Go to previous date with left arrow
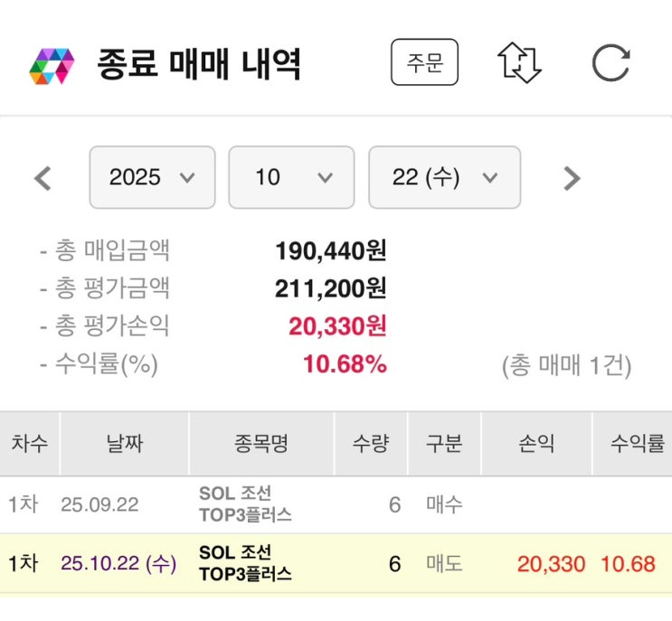 43,178
